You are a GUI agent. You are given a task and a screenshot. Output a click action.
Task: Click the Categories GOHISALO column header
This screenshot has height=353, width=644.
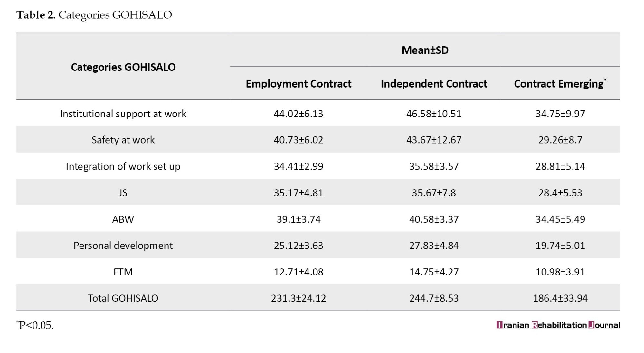123,67
